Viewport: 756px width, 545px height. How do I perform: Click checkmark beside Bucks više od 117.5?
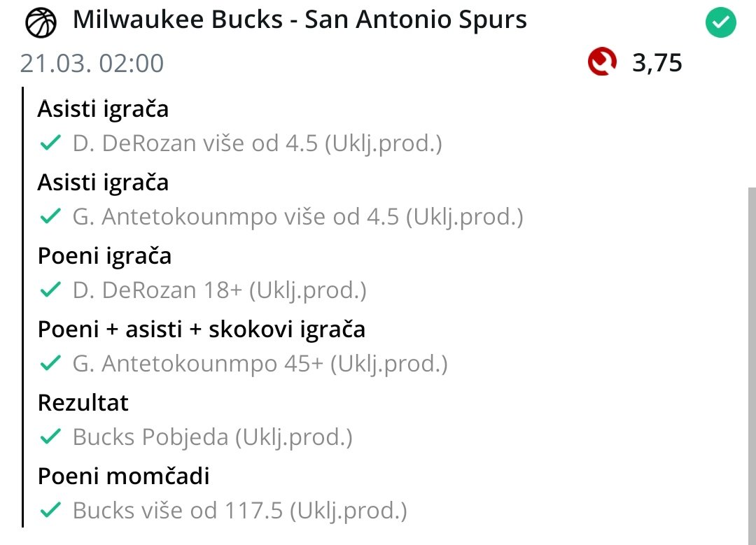pos(50,510)
